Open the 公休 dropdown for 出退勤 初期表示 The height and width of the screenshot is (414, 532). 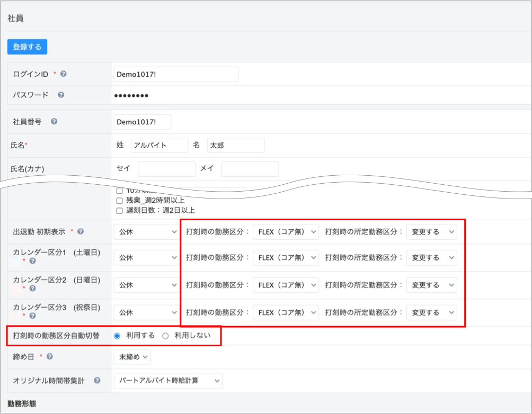(x=147, y=232)
